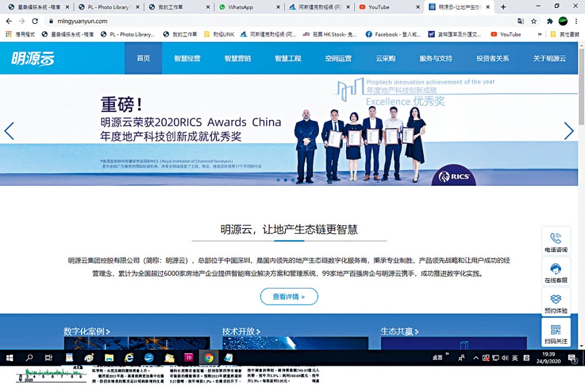Open the Facebook bookmark
This screenshot has width=585, height=392.
tap(393, 34)
